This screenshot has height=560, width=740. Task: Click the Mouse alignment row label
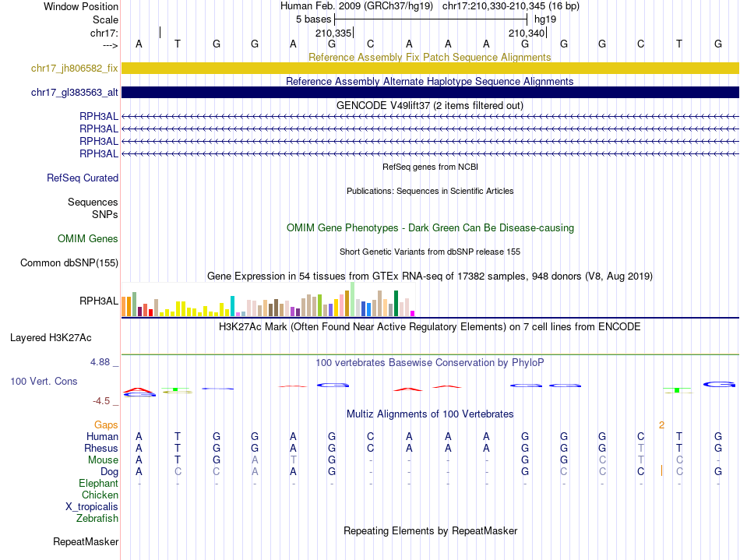pyautogui.click(x=103, y=460)
